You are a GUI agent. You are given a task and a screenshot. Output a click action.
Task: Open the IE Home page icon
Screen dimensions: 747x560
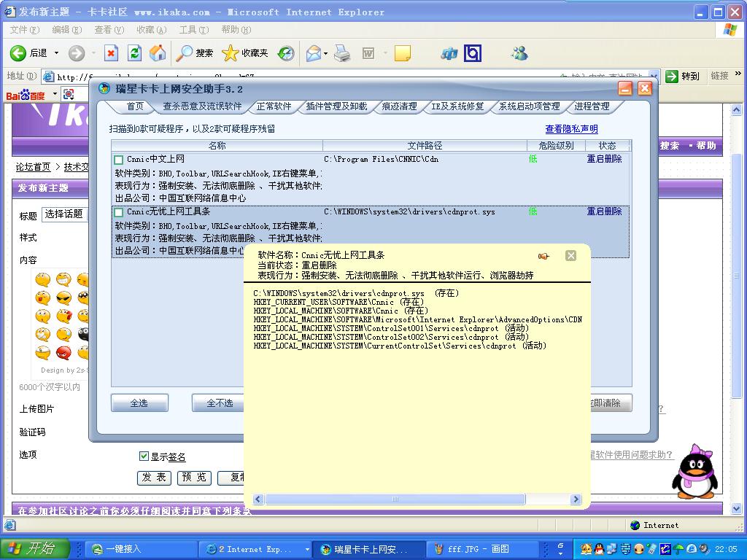click(158, 52)
